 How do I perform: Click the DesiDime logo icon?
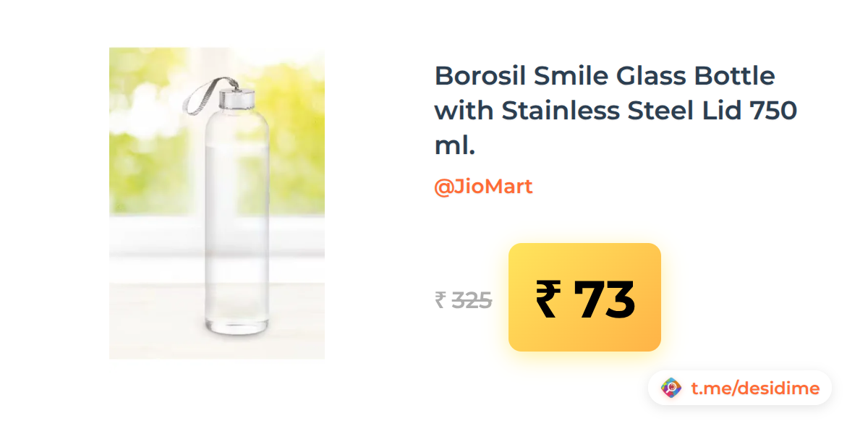coord(672,388)
